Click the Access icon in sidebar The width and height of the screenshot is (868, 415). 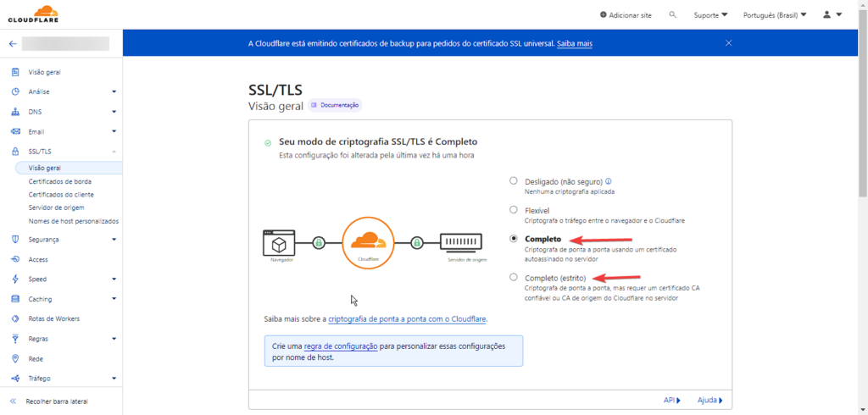[15, 259]
